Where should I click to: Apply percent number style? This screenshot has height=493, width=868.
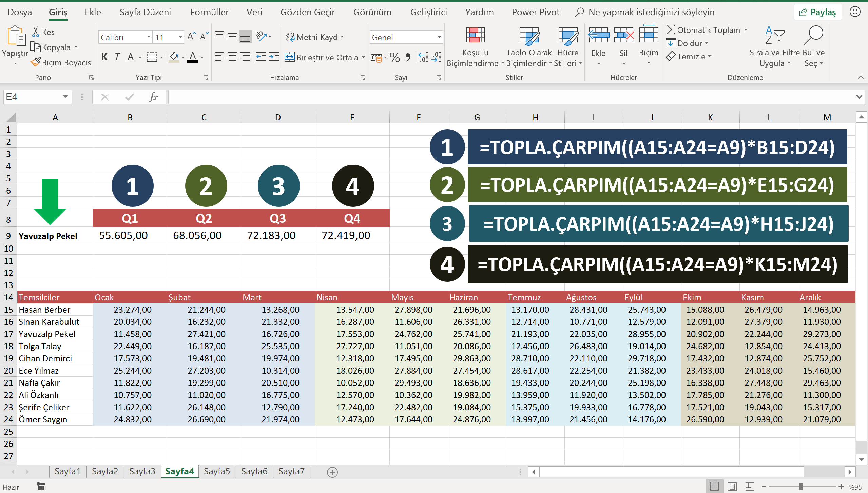(x=394, y=57)
